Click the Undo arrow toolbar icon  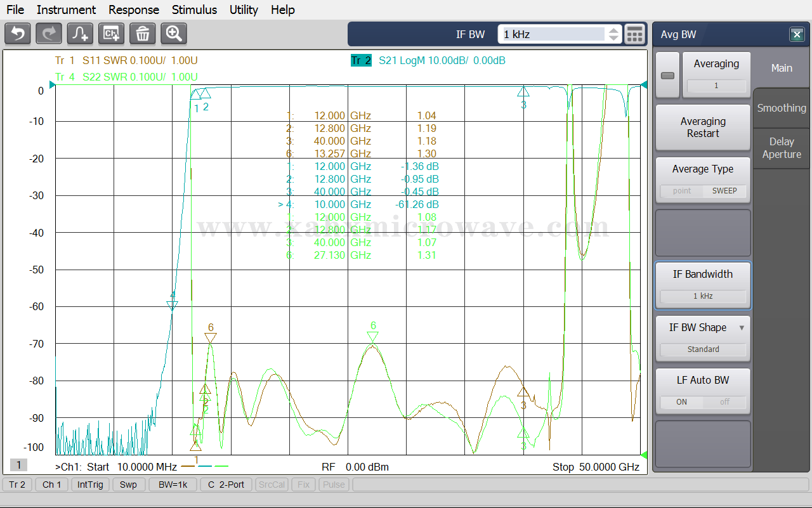(x=18, y=33)
